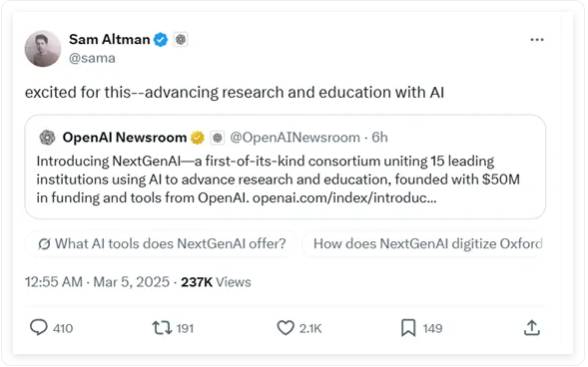Click the OpenAI logo avatar in quoted post
Viewport: 588px width, 367px height.
[47, 138]
